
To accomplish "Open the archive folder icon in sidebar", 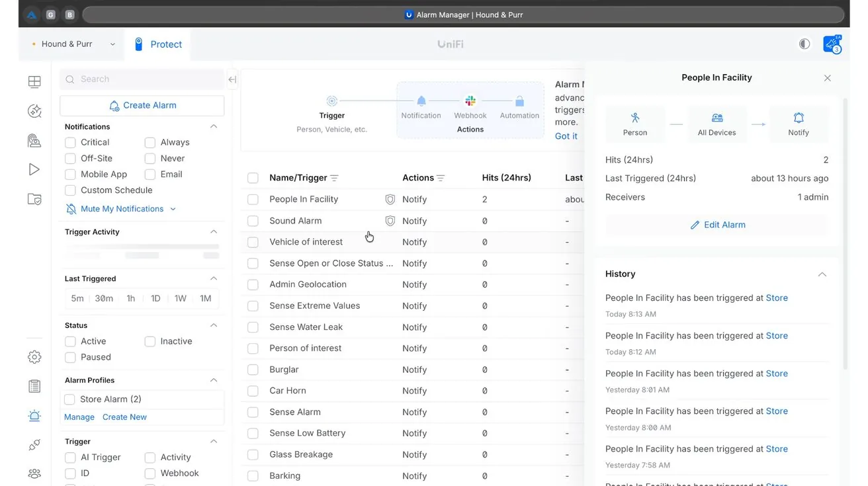I will pyautogui.click(x=34, y=199).
